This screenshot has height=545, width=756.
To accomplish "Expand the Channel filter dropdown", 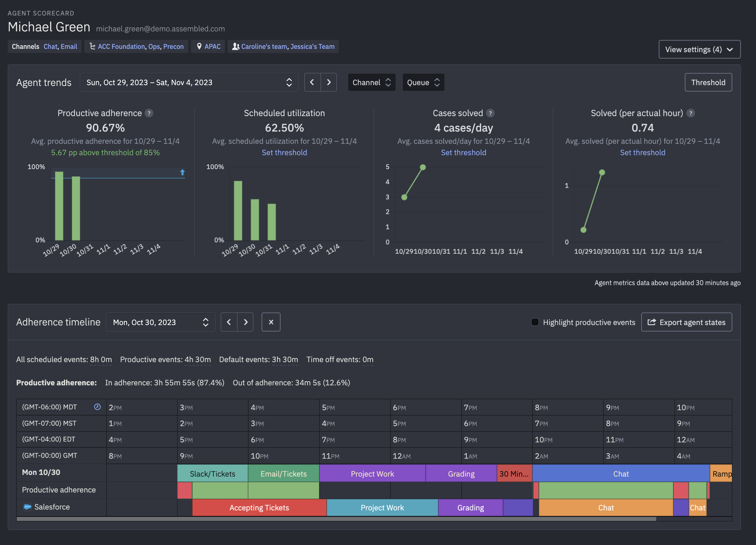I will click(x=371, y=82).
